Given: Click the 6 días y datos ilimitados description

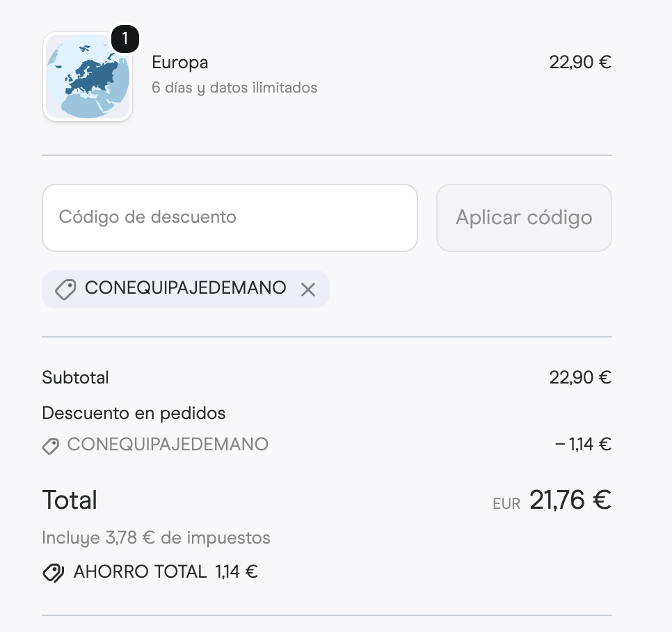Looking at the screenshot, I should 234,88.
